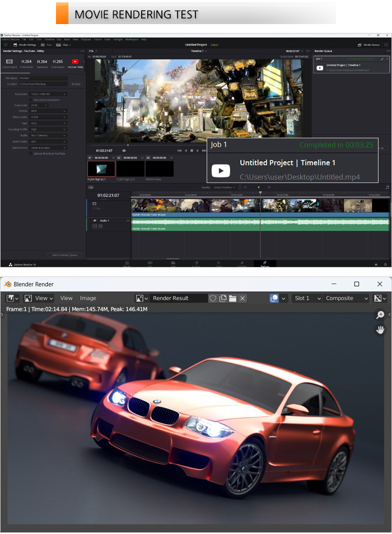Open the Image menu in Blender Render

click(88, 298)
